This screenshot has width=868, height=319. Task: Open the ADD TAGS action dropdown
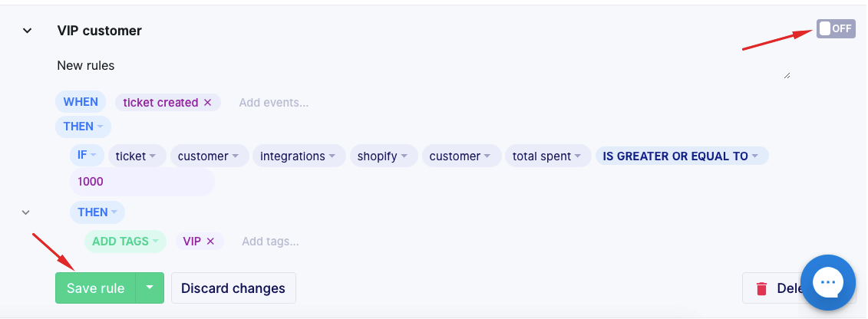coord(125,242)
